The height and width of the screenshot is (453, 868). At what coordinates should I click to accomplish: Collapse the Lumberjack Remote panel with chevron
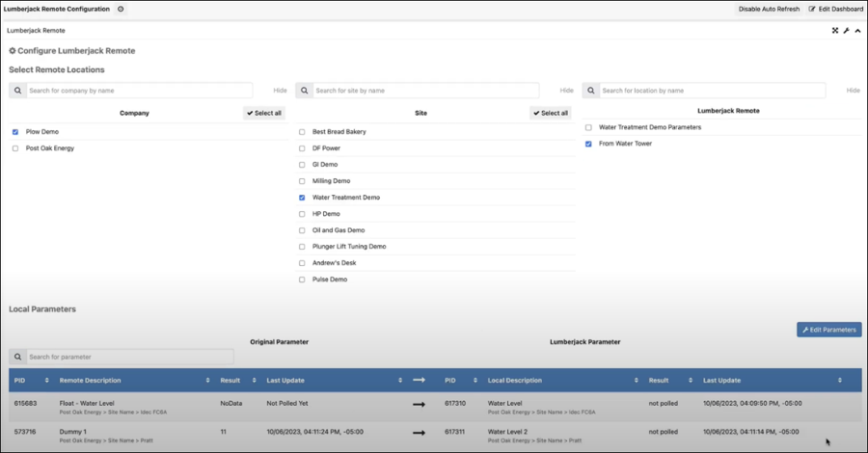(x=858, y=31)
